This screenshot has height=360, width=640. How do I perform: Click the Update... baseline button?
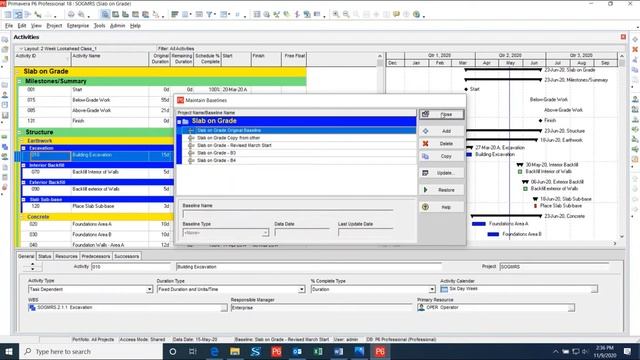click(x=441, y=173)
